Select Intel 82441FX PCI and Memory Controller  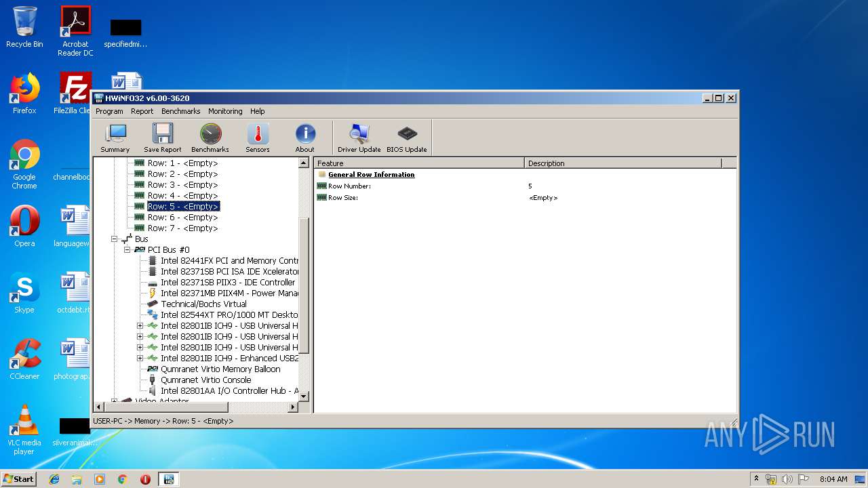pos(229,261)
